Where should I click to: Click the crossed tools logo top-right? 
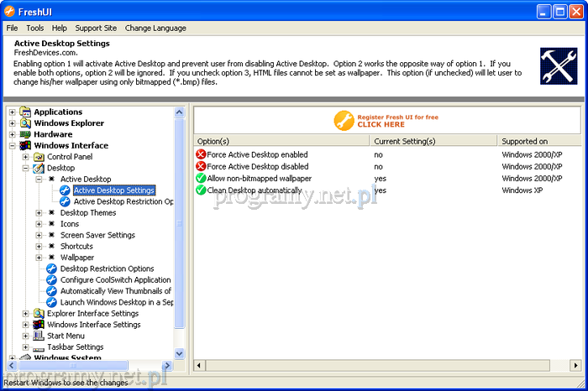point(558,66)
